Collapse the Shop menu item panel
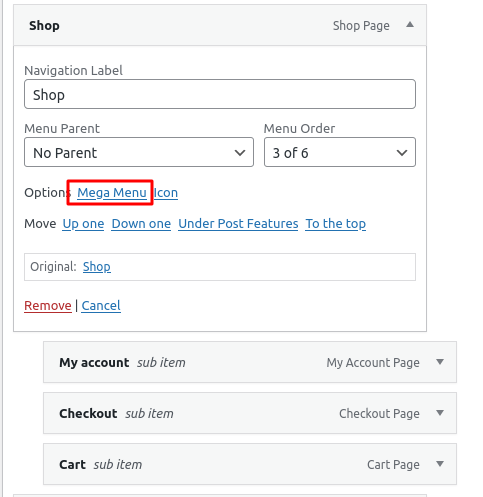 point(410,25)
